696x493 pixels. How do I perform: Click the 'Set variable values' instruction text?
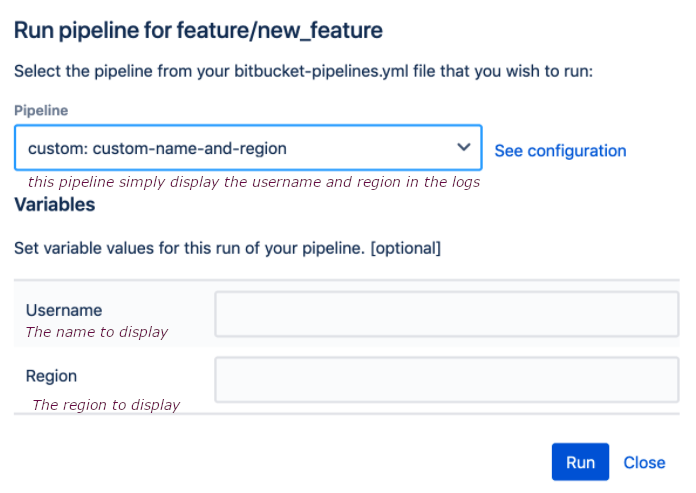(190, 246)
